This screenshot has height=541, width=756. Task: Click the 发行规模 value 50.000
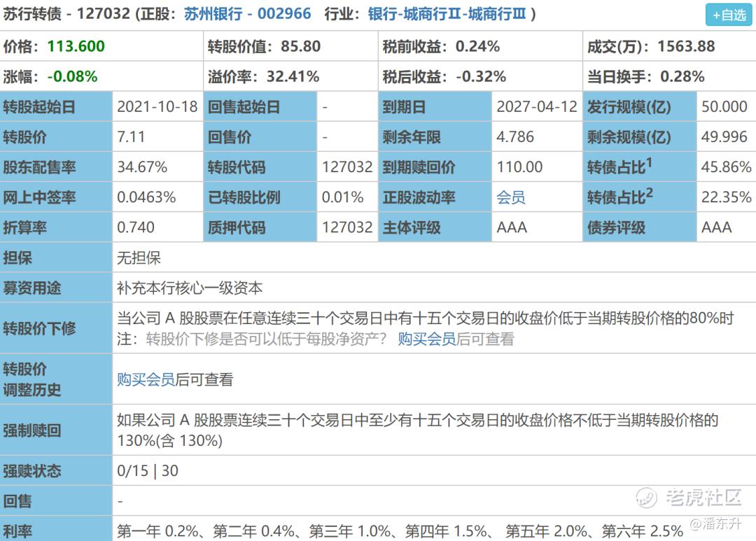[x=724, y=106]
